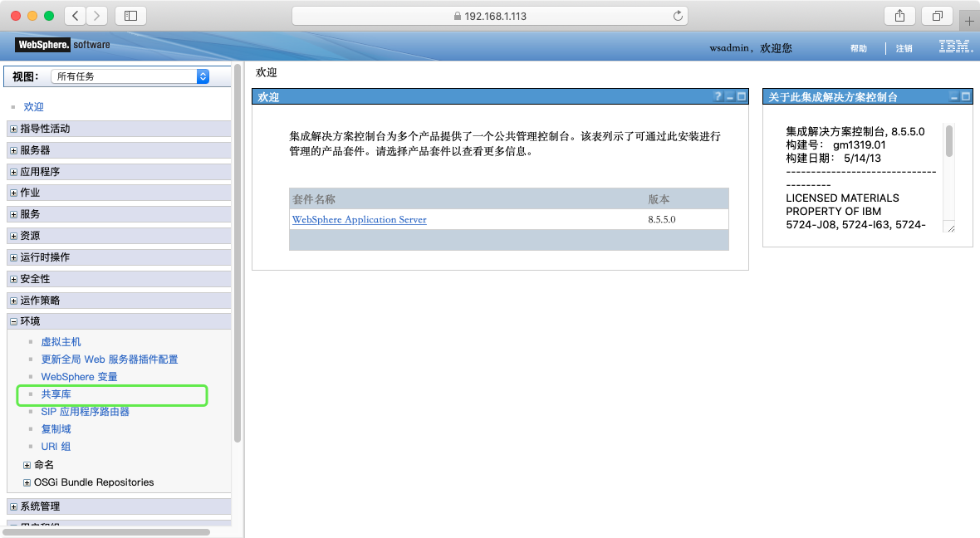Expand the 安全性 section
Screen dimensions: 980x538
point(14,279)
